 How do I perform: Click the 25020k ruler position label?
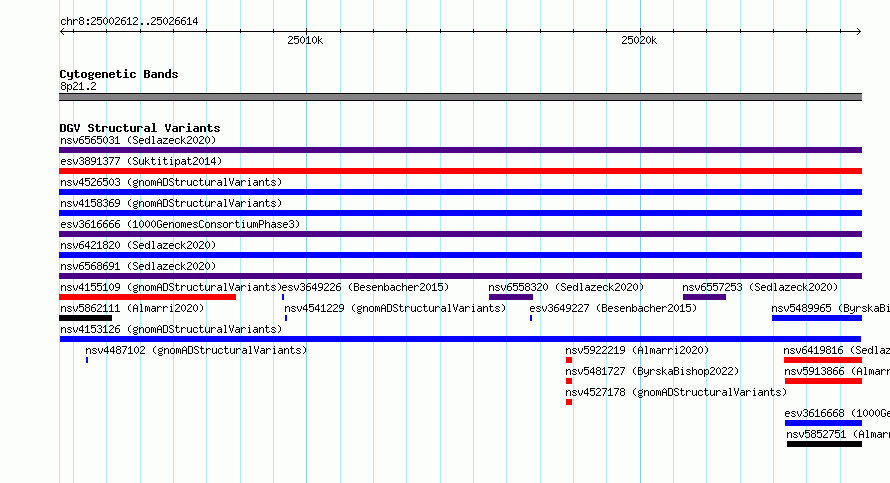[x=639, y=40]
